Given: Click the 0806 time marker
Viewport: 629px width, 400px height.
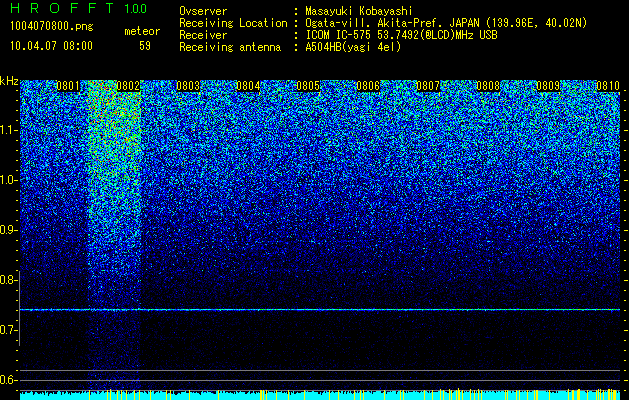Looking at the screenshot, I should pos(368,86).
